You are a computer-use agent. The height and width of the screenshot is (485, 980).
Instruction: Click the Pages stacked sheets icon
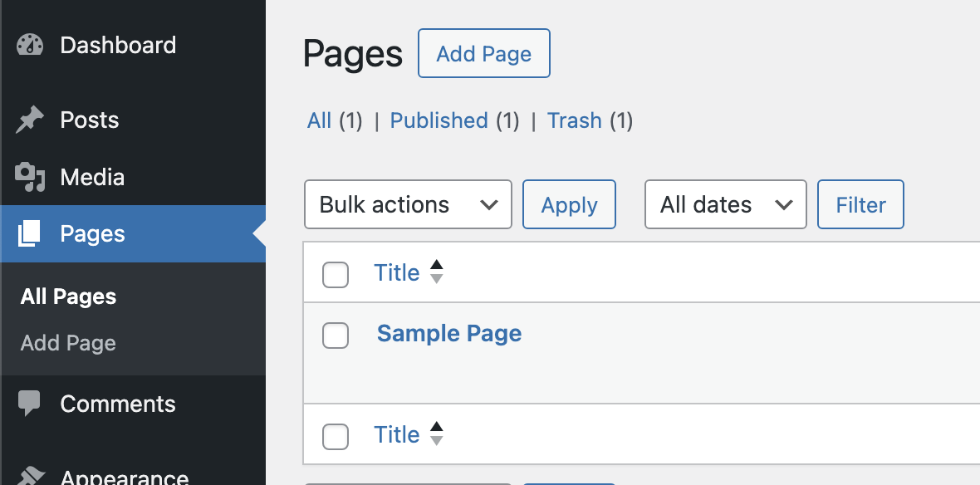[x=29, y=233]
